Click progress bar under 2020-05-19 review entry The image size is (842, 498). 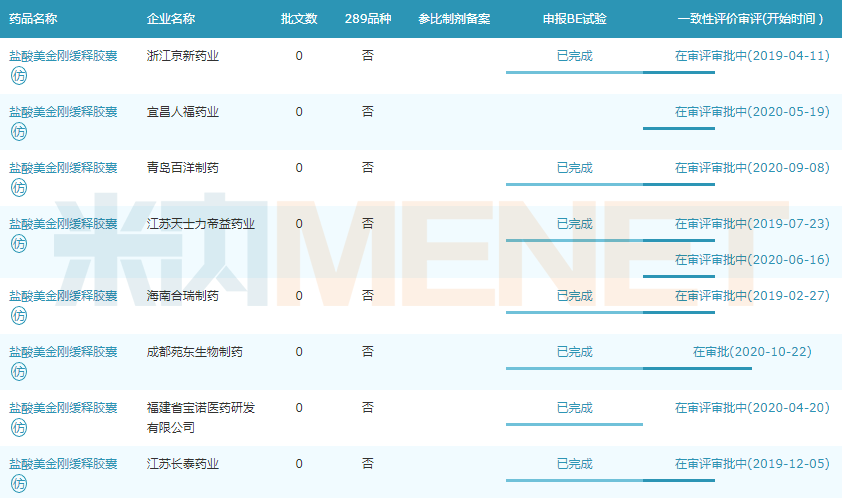679,128
